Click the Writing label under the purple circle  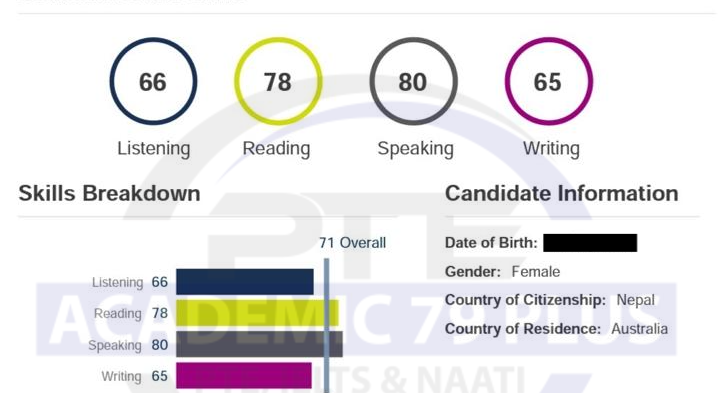point(551,149)
